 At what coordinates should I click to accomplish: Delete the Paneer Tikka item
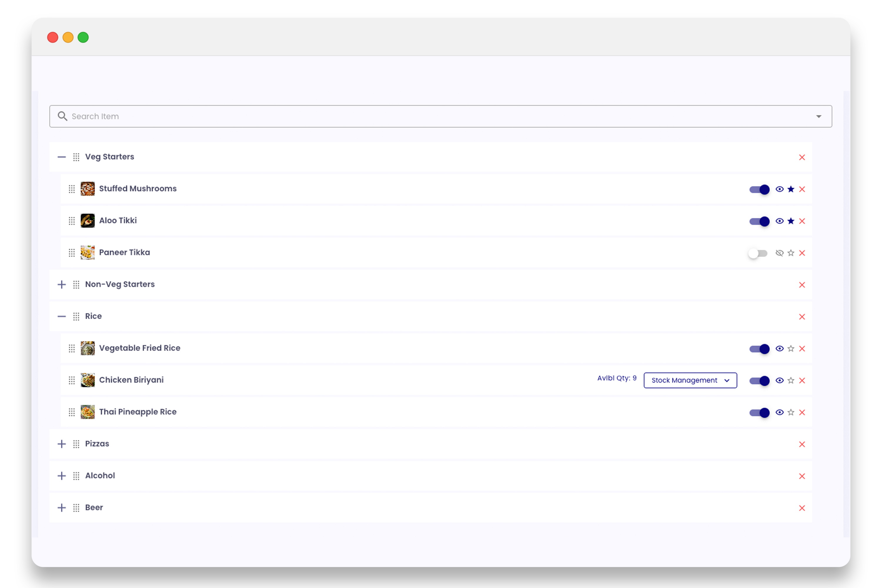point(803,253)
